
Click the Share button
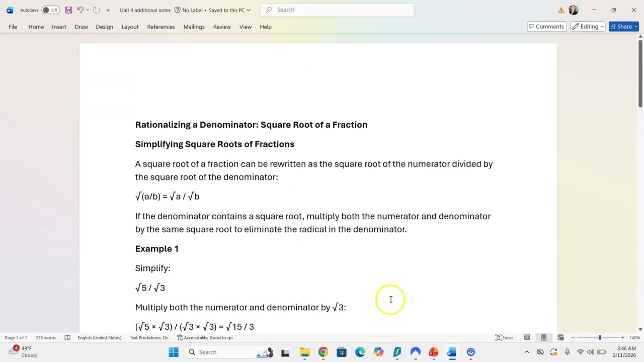[623, 27]
